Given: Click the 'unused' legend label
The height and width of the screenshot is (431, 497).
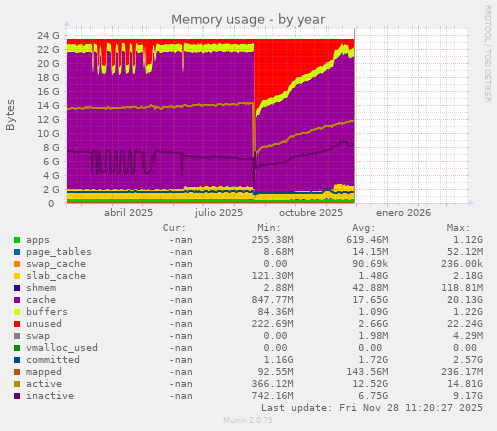Looking at the screenshot, I should pos(44,324).
